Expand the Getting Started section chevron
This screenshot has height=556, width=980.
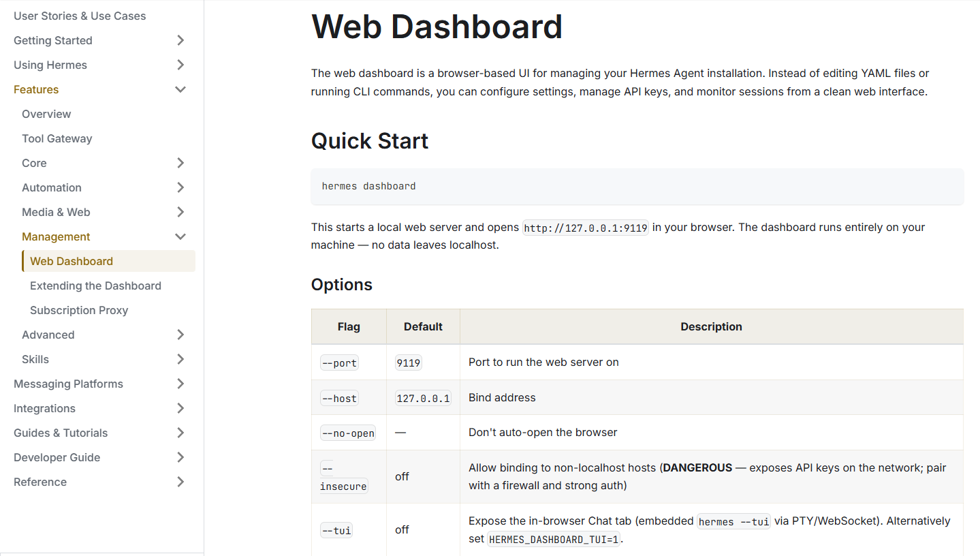coord(180,40)
